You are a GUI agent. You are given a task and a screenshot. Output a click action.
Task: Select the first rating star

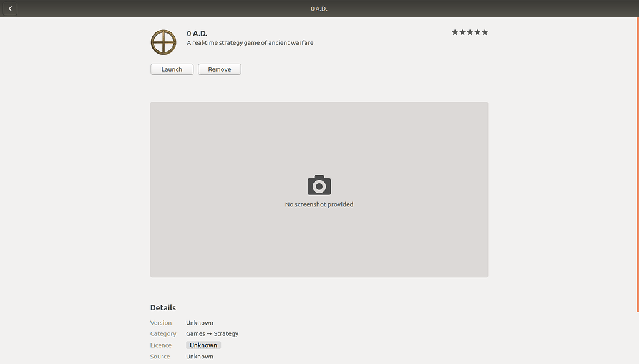pos(454,31)
